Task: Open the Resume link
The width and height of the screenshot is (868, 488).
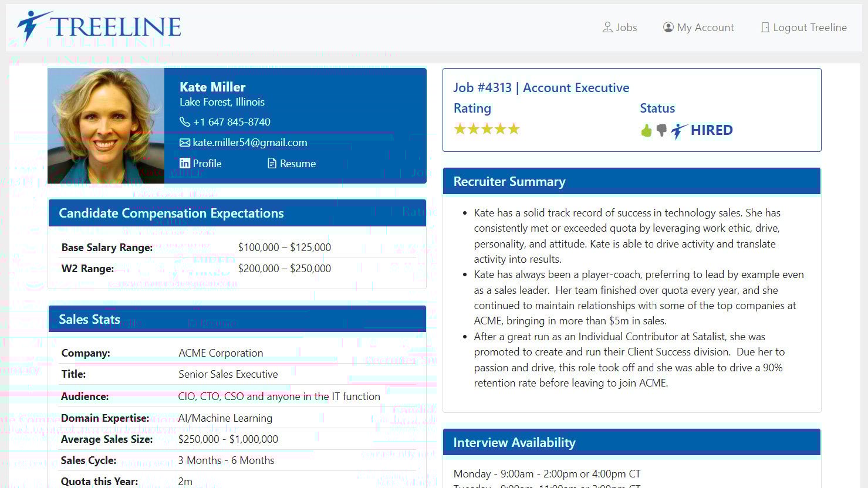Action: point(298,164)
